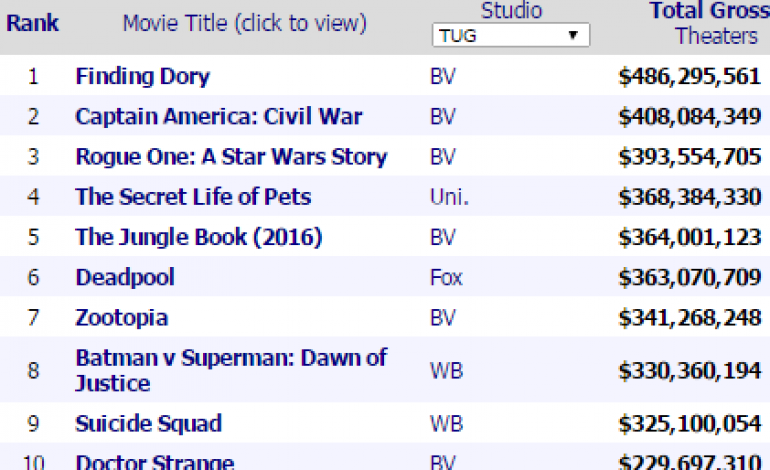Sort table by Rank column
This screenshot has height=470, width=770.
click(33, 22)
